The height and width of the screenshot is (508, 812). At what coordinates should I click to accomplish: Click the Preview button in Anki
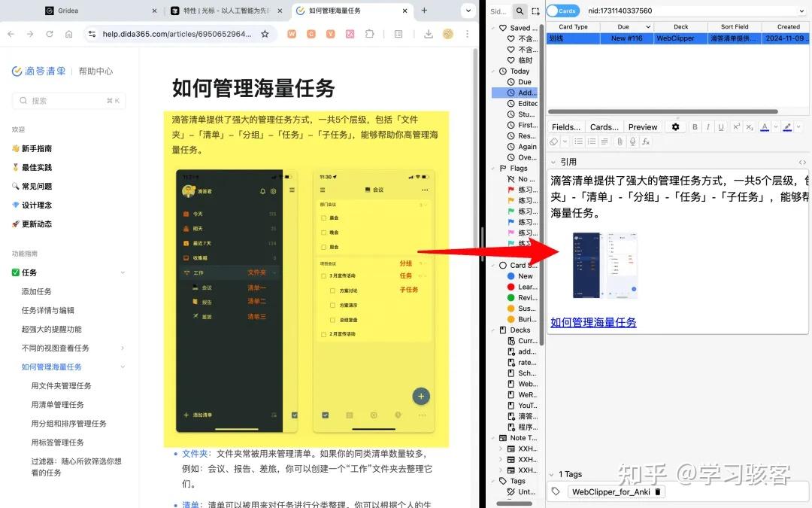(642, 126)
